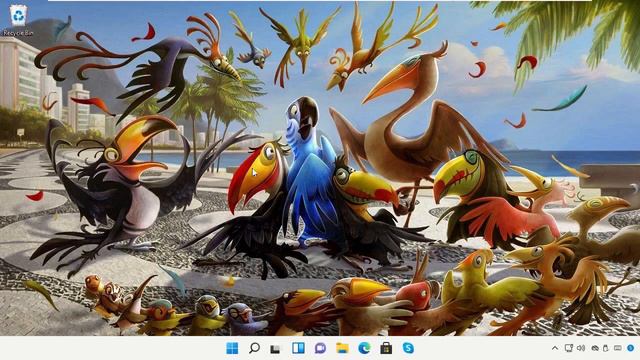
Task: Open the Windows Start menu
Action: (x=232, y=348)
